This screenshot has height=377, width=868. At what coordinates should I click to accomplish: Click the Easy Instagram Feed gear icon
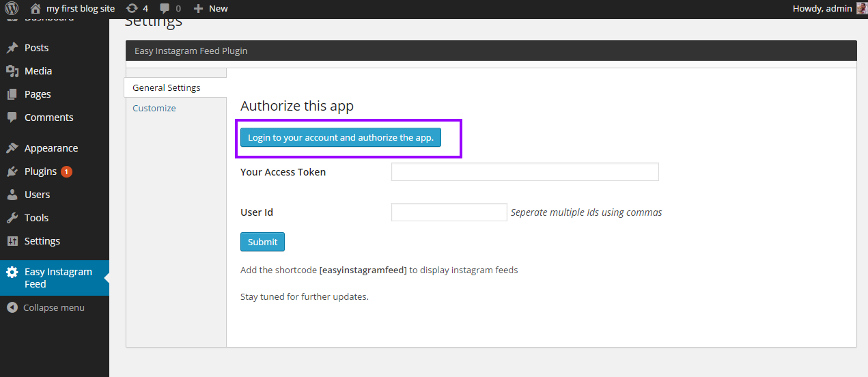[x=12, y=272]
